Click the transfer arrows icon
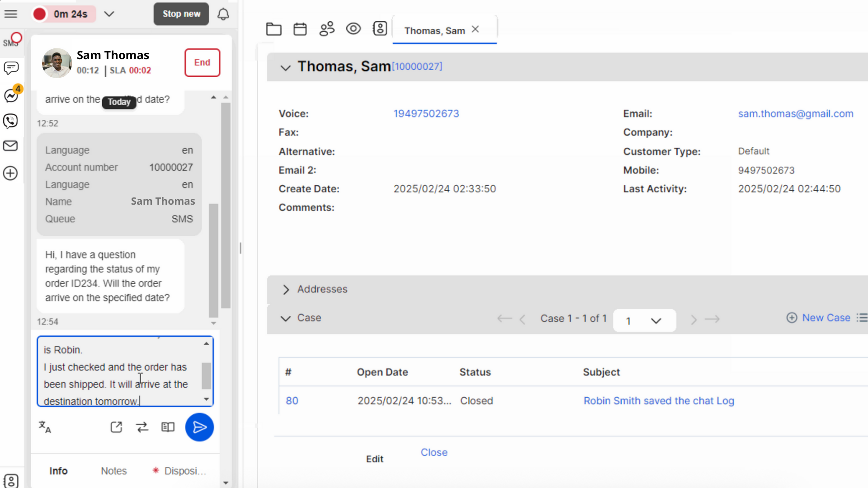Viewport: 868px width, 488px height. pyautogui.click(x=142, y=427)
